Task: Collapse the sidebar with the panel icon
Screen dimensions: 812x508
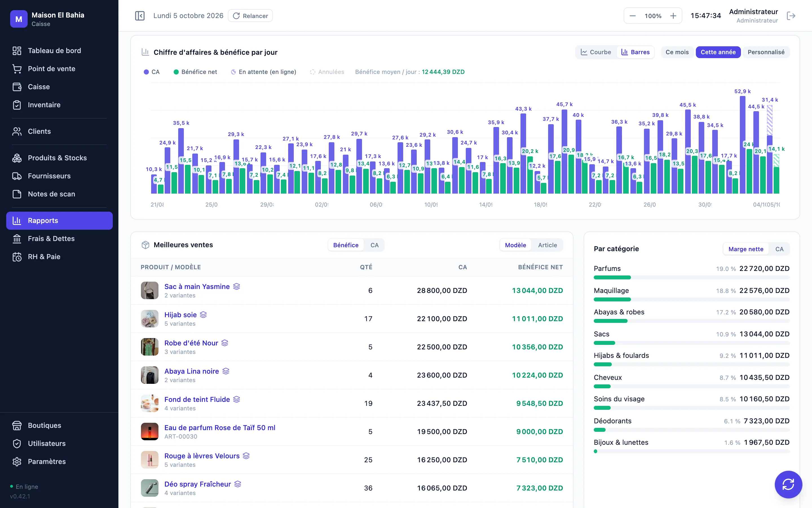Action: (140, 16)
